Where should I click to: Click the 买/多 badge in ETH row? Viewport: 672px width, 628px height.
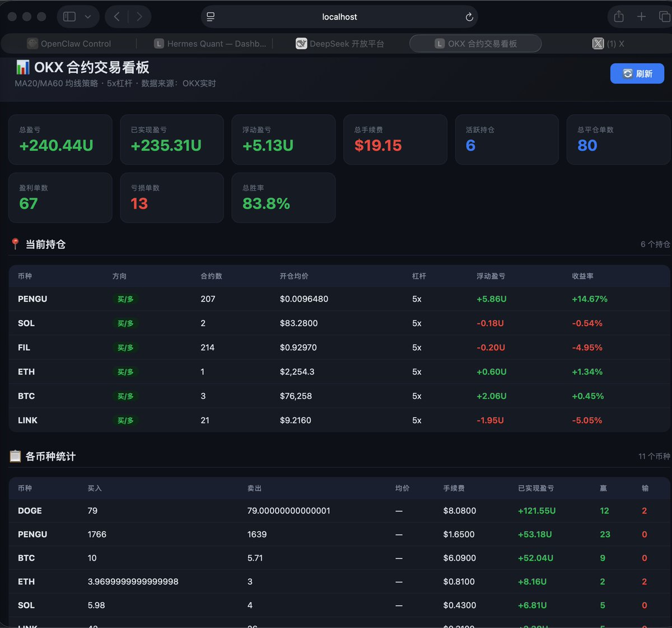pos(125,372)
